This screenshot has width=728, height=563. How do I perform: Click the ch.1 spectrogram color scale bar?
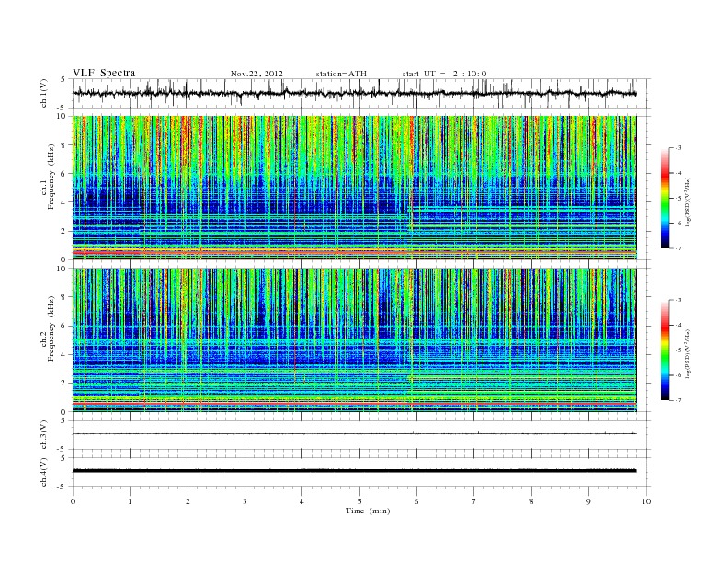click(665, 199)
